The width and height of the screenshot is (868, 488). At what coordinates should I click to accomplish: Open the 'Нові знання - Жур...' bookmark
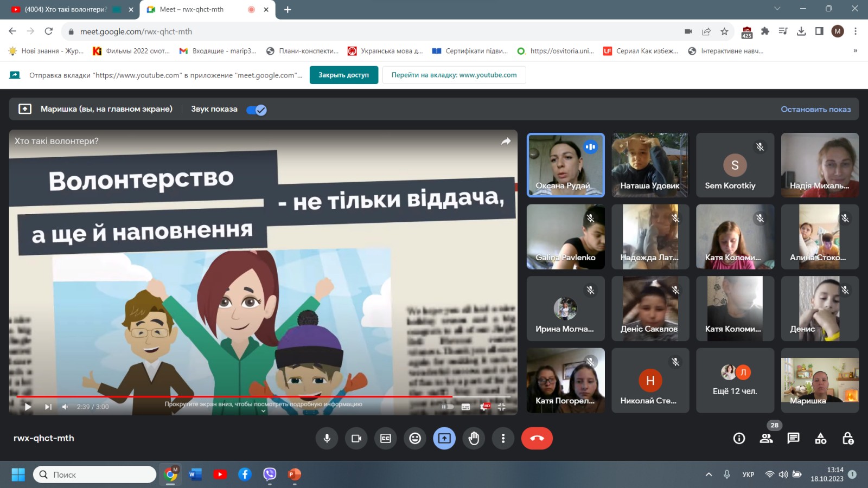tap(46, 51)
